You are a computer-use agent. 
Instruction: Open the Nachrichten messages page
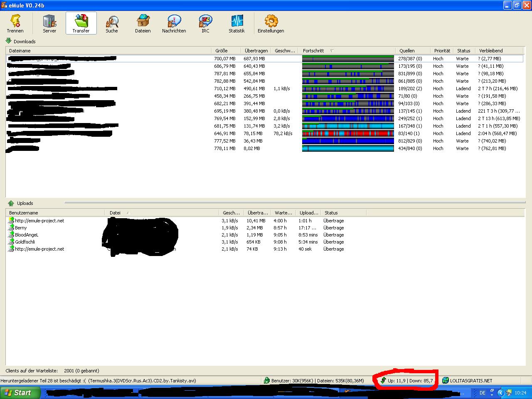click(x=174, y=23)
